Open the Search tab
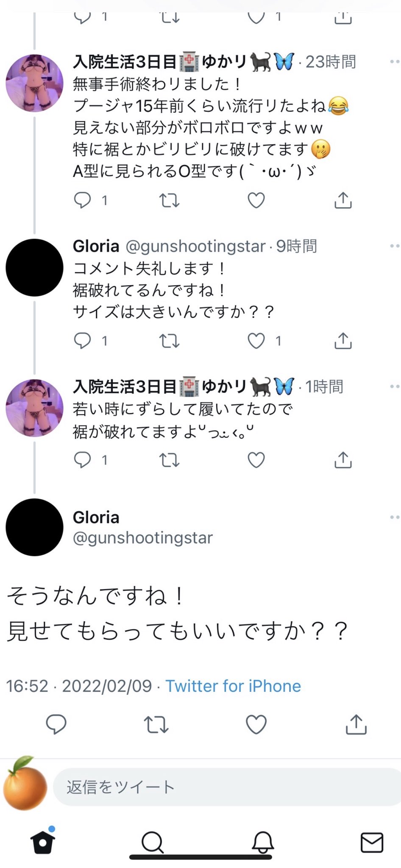 [152, 843]
